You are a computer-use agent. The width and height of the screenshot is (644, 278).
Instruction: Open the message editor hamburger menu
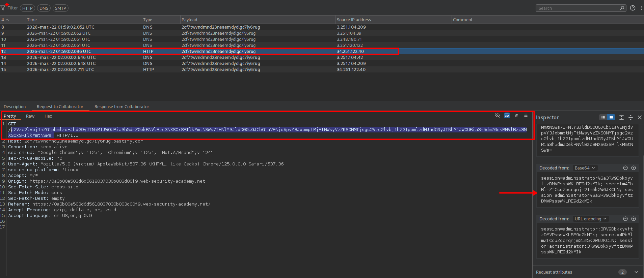526,115
